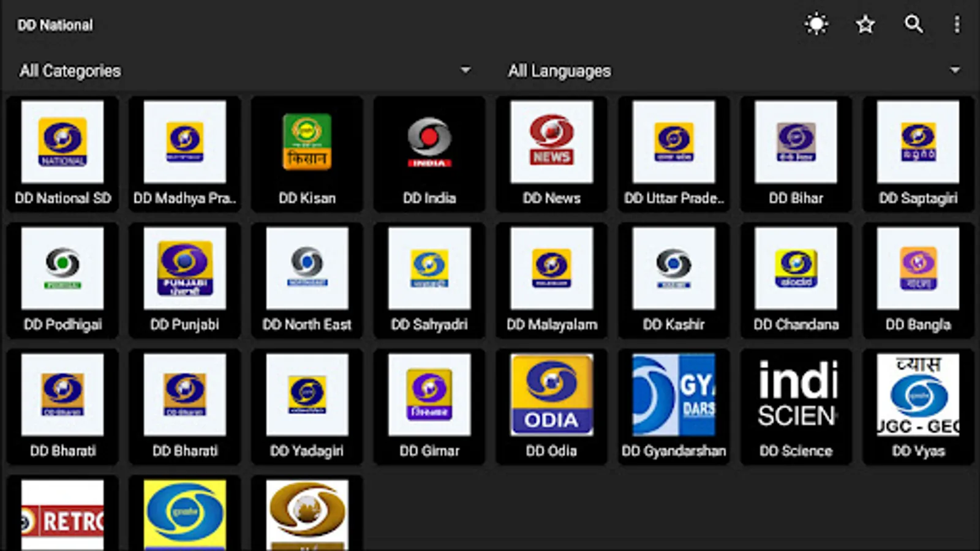Open the DD Sahyadri channel

coord(429,280)
